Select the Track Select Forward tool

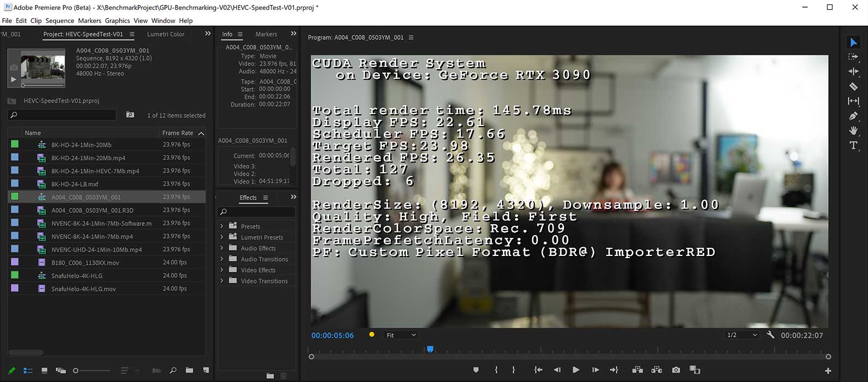(853, 57)
